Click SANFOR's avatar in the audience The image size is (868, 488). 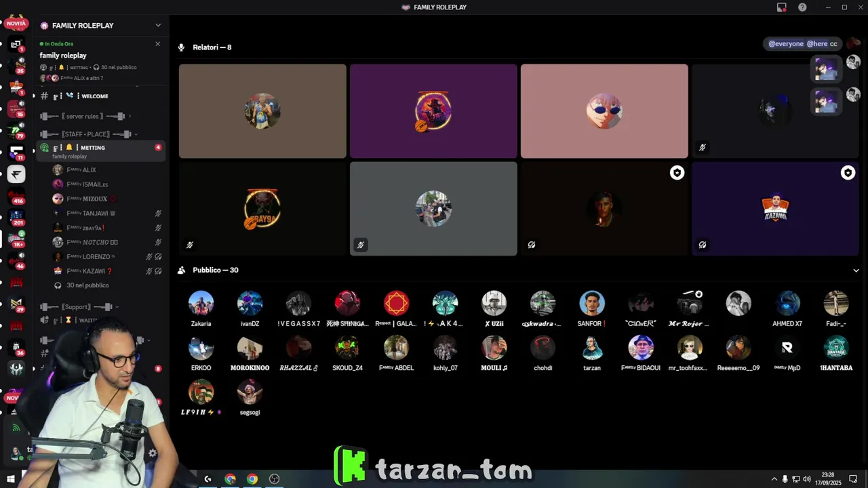click(x=591, y=303)
